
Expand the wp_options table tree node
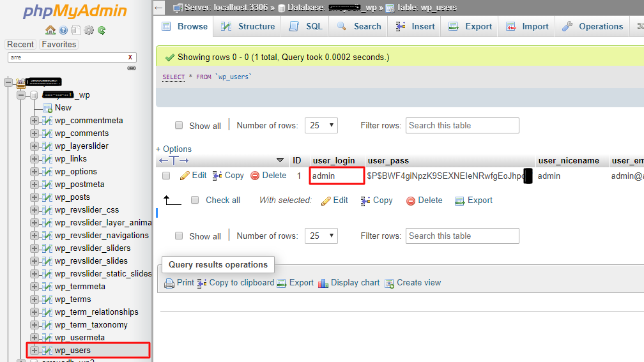tap(34, 172)
